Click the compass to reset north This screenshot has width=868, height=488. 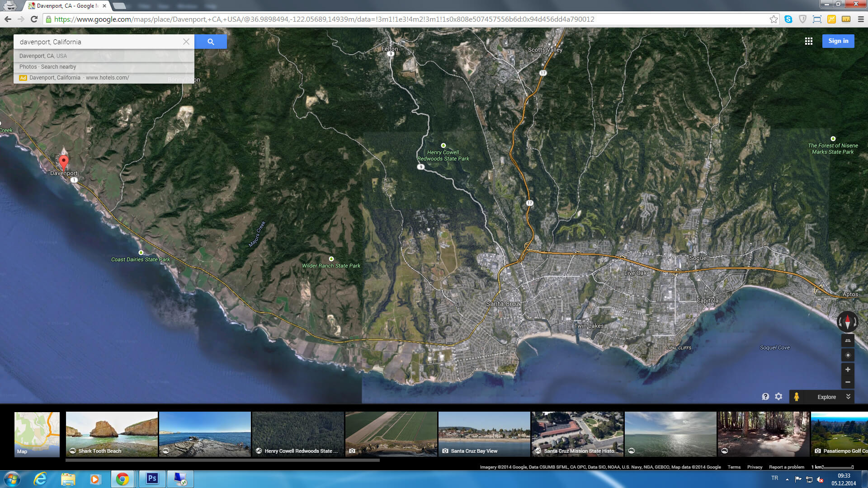[x=848, y=322]
